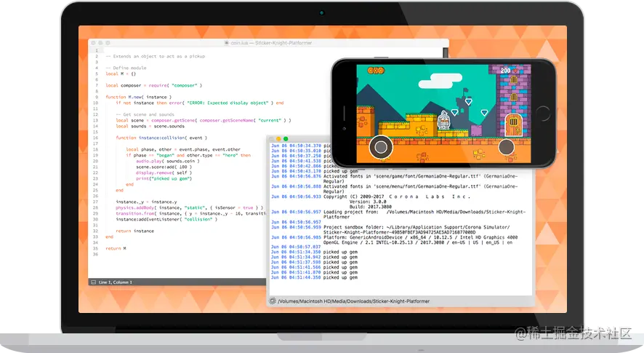Click the coin.lua — Sticker-Knight-Platformer window title

[x=271, y=43]
